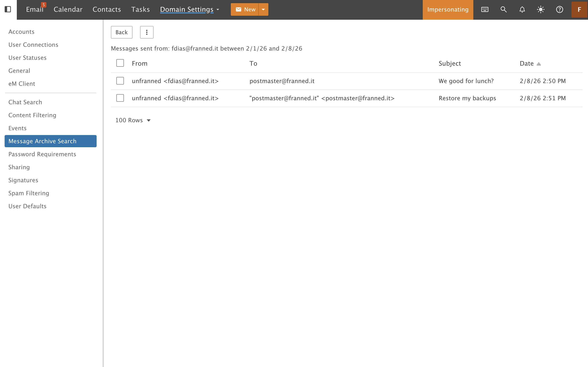
Task: Open the Email menu item
Action: pyautogui.click(x=34, y=9)
